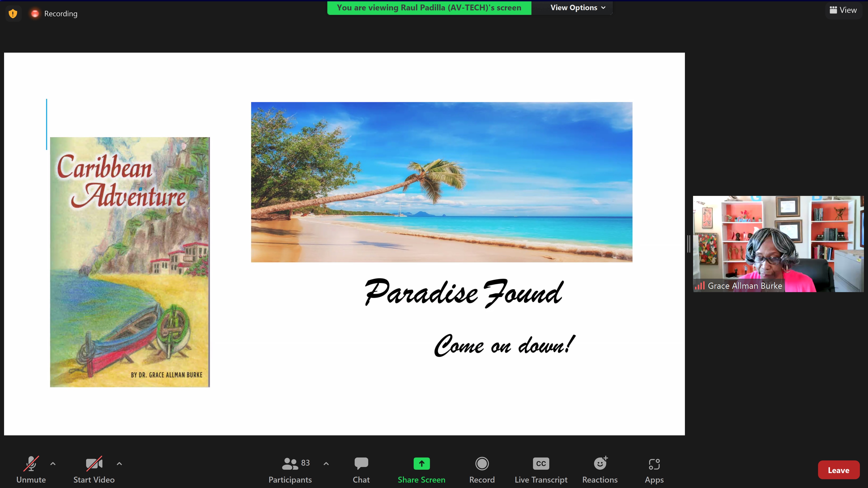Select Grace Allman Burke's video thumbnail
This screenshot has width=868, height=488.
(x=778, y=244)
